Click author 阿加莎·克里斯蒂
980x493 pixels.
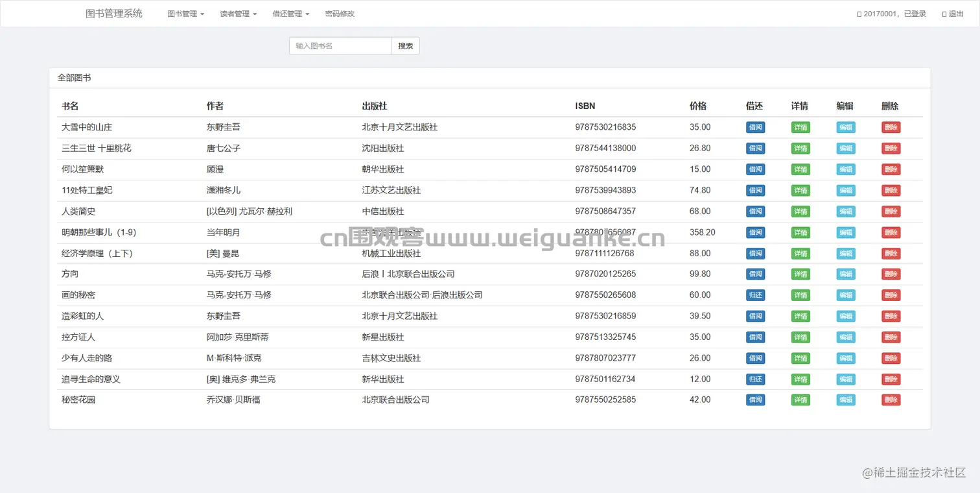(238, 337)
